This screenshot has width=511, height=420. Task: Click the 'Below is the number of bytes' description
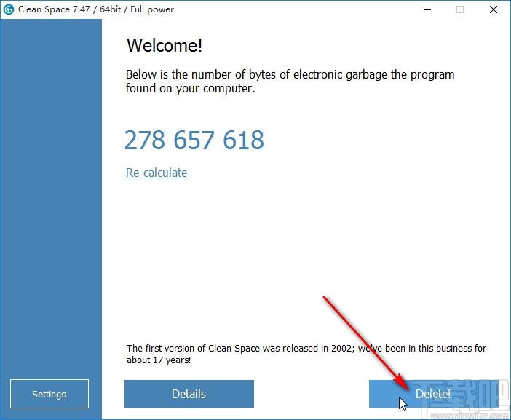coord(290,81)
